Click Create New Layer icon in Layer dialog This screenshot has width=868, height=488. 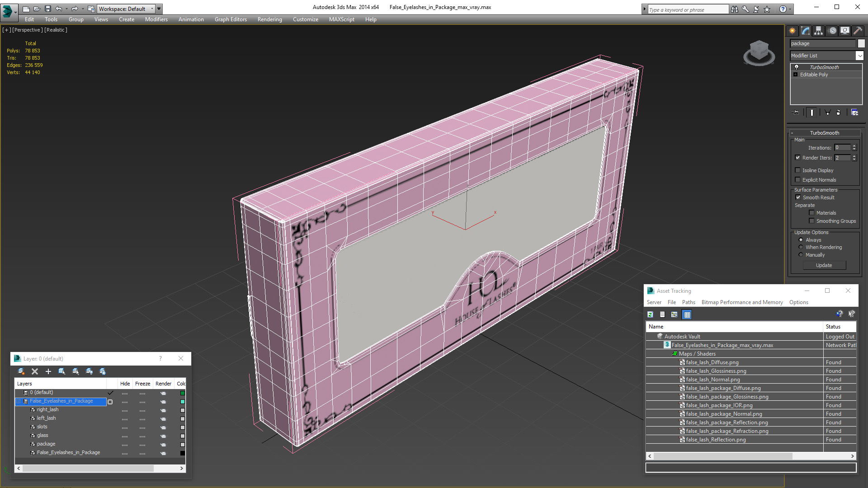pos(21,371)
